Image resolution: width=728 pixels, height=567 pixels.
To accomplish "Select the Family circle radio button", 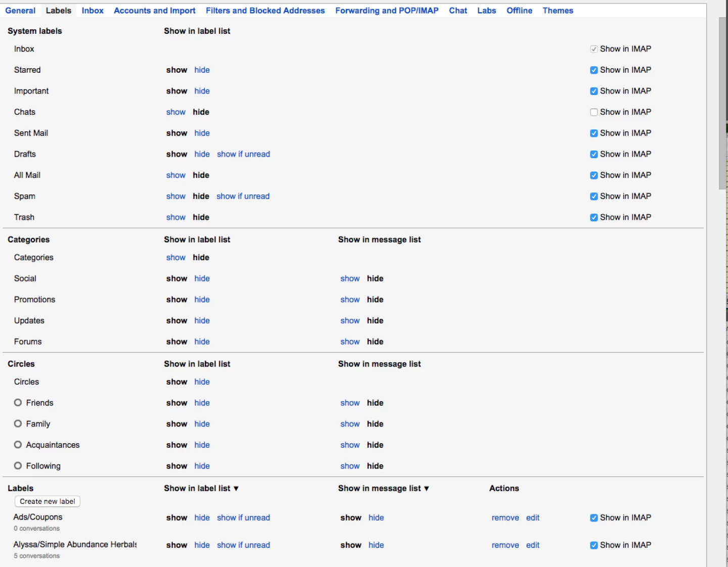I will click(x=18, y=423).
